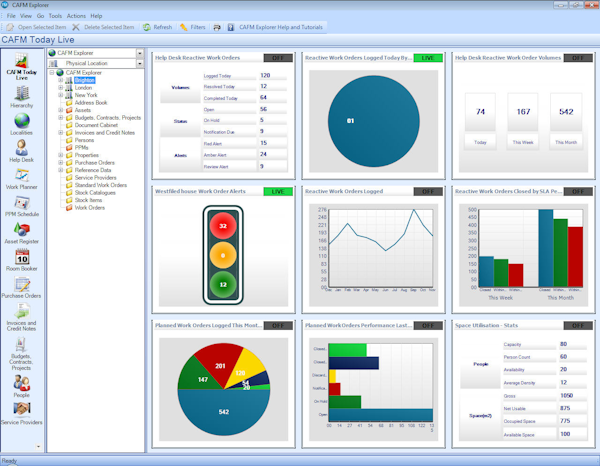Toggle OFF switch on Planned Work Orders Logged This Month
The image size is (600, 466).
tap(278, 326)
